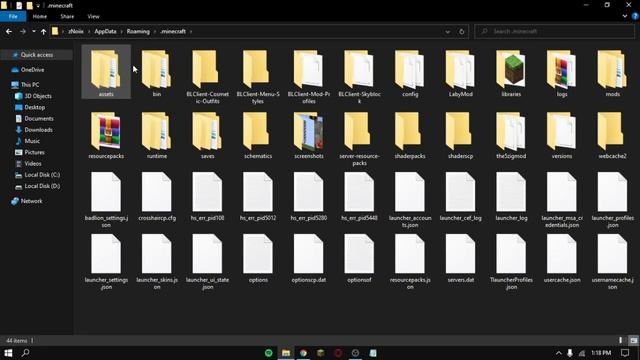This screenshot has height=360, width=640.
Task: Select the BLClient-Menu-Styles folder
Action: click(x=258, y=76)
